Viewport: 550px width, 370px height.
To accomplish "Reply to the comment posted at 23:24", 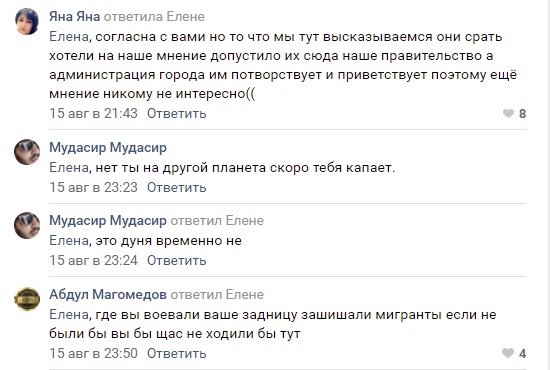I will (176, 260).
